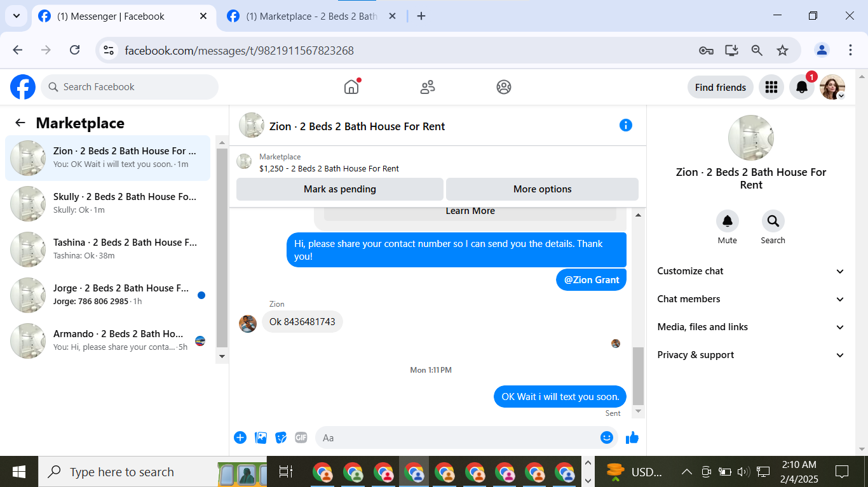Image resolution: width=868 pixels, height=487 pixels.
Task: Open the Zion conversation in the chat list
Action: coord(108,158)
